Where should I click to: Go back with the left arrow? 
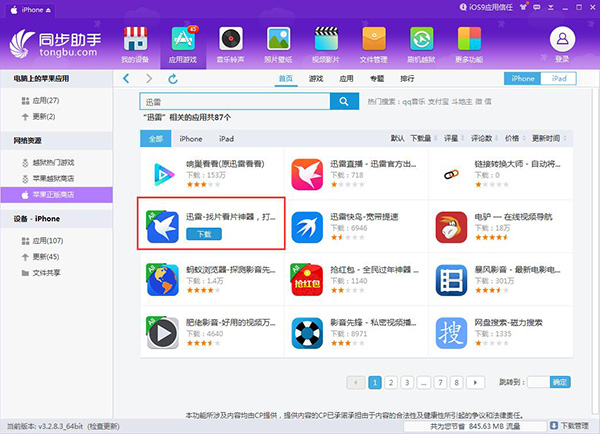coord(126,78)
